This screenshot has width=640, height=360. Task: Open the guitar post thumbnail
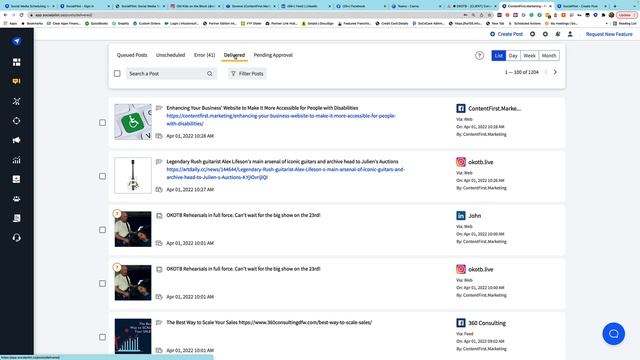(x=133, y=176)
